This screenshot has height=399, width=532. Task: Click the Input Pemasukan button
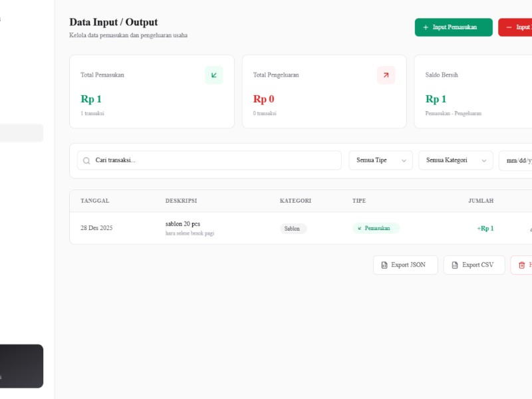point(454,27)
